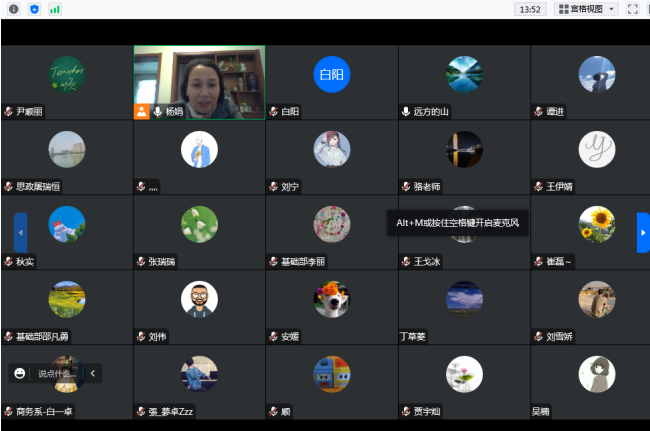Go to previous page with left blue arrow
The image size is (650, 431).
(20, 232)
